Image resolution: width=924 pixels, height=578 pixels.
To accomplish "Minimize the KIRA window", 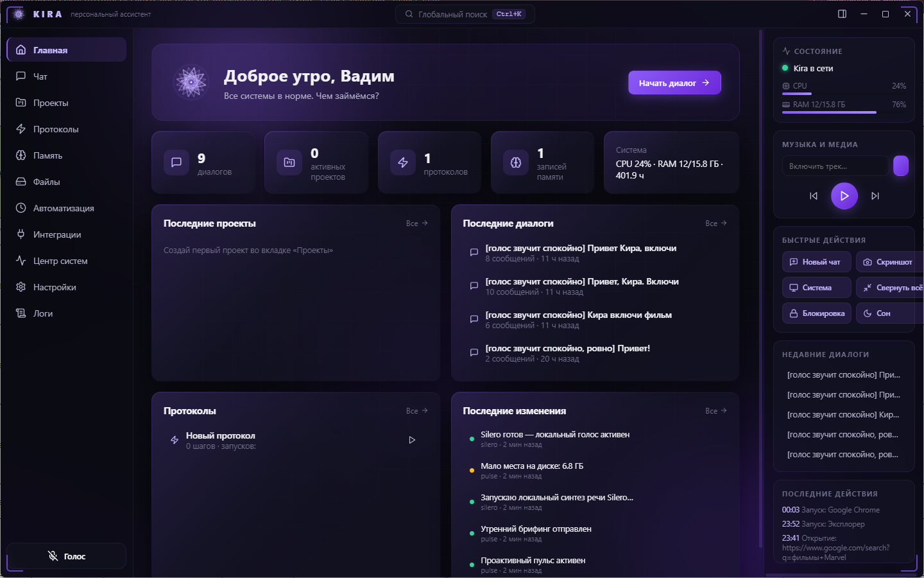I will (x=864, y=14).
